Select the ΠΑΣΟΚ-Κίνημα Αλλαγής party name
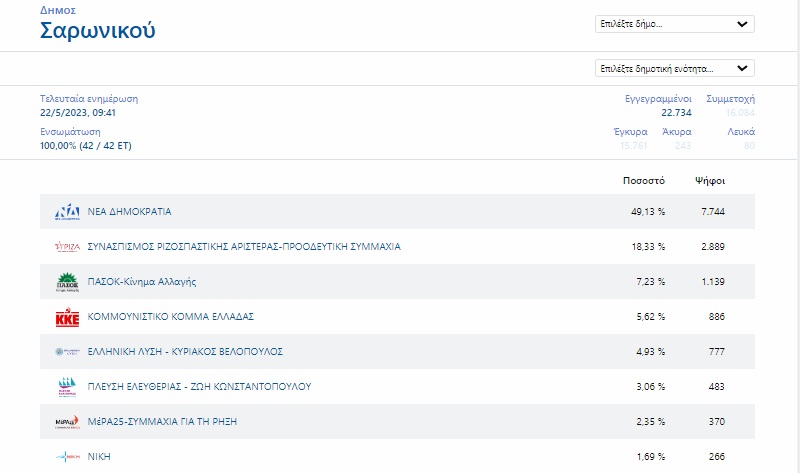Viewport: 800px width, 473px height. 142,282
